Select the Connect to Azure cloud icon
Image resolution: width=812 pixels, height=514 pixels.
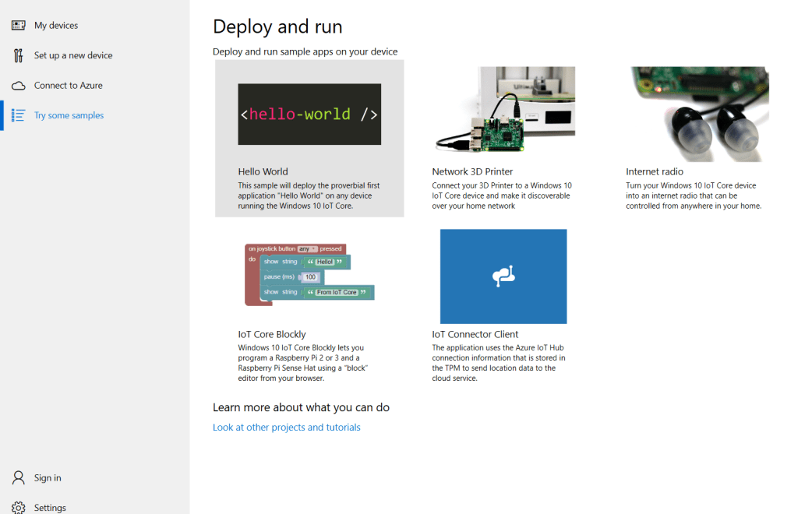[17, 85]
